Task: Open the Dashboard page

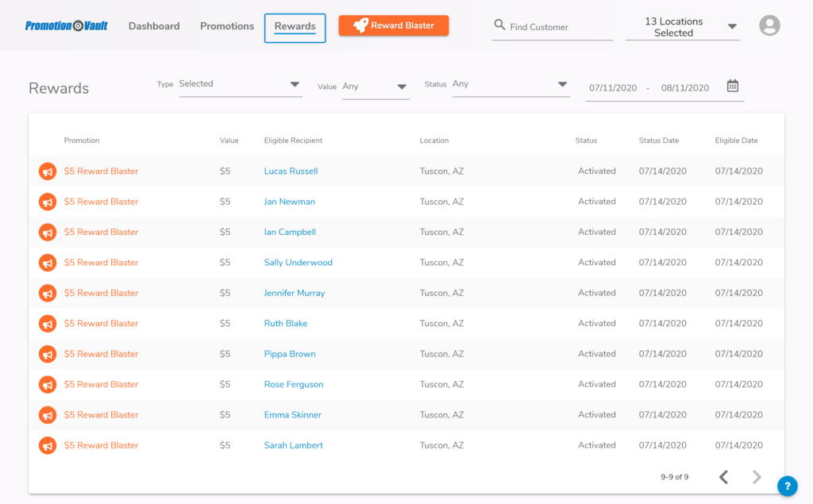Action: click(x=154, y=26)
